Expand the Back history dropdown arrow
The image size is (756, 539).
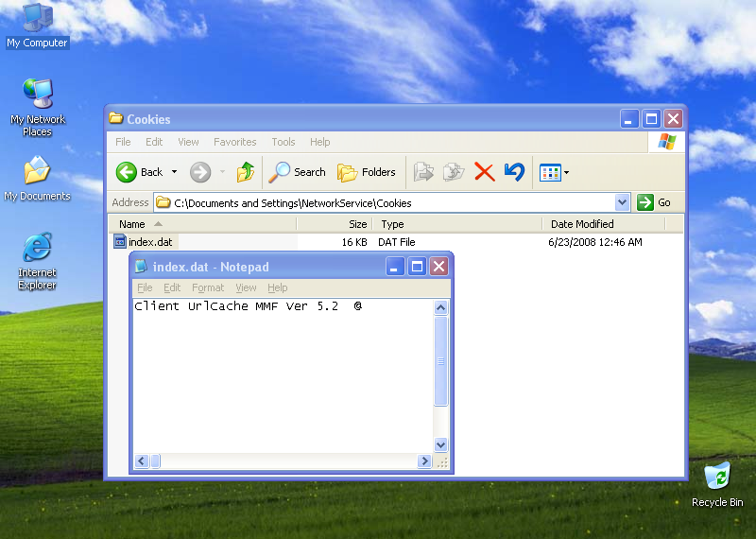pyautogui.click(x=174, y=172)
